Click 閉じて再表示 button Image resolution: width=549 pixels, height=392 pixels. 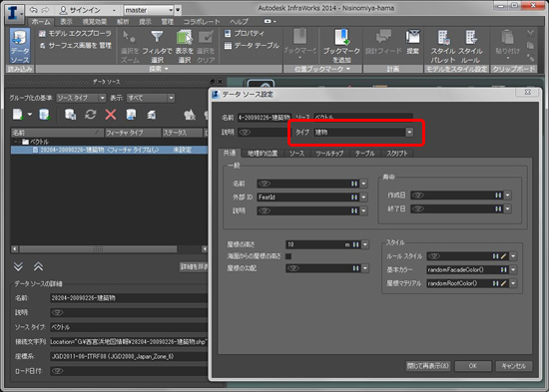coord(428,366)
